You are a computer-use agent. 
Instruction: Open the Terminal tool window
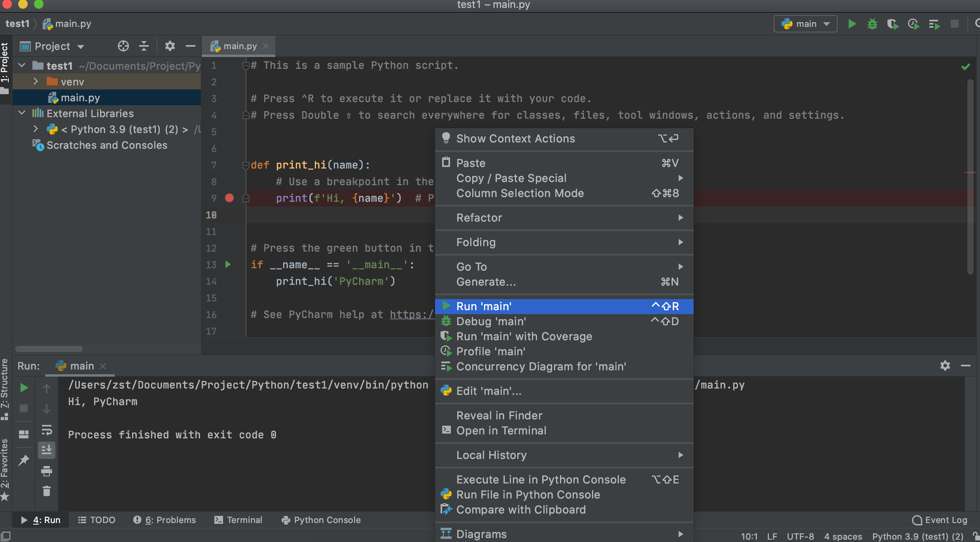point(238,520)
